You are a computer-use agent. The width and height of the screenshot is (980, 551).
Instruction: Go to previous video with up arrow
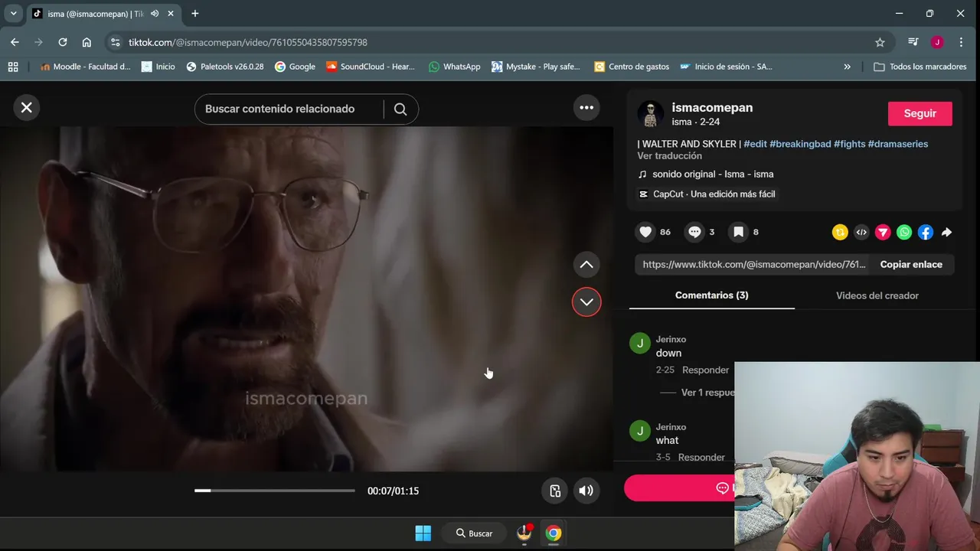click(x=586, y=265)
